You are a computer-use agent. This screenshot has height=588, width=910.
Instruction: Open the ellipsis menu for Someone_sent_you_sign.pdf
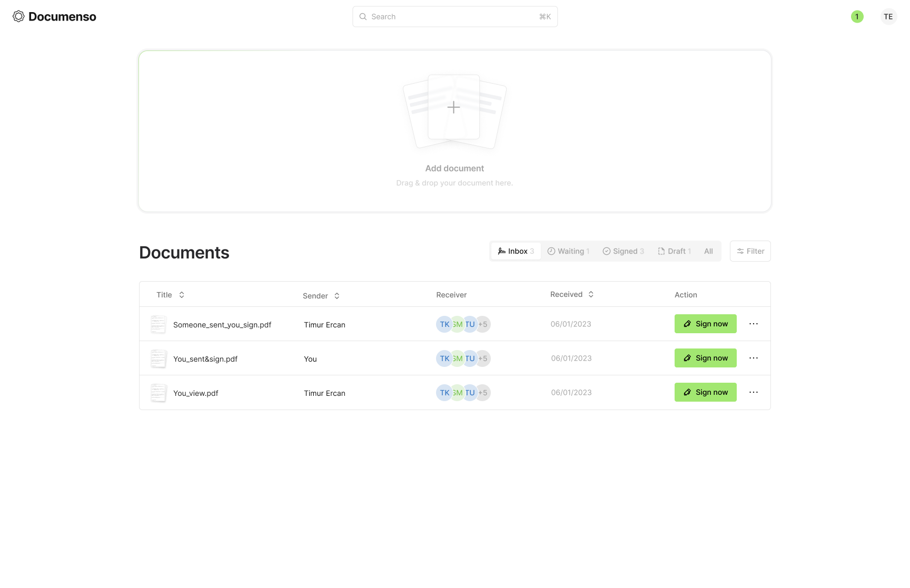pos(754,324)
